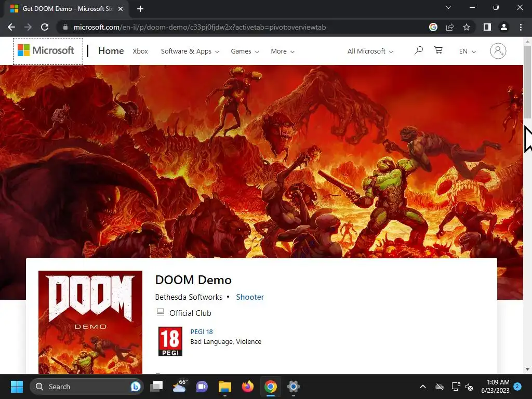
Task: Click the Google icon in the address bar
Action: [433, 27]
